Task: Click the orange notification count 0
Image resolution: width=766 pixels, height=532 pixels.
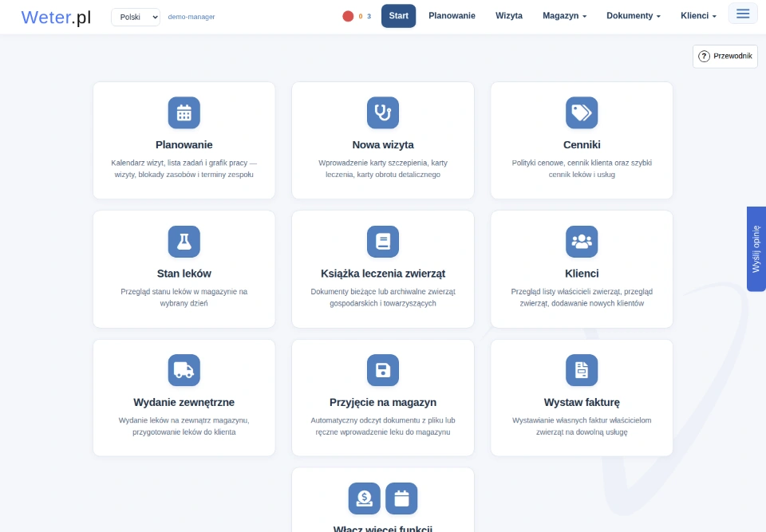Action: click(361, 17)
